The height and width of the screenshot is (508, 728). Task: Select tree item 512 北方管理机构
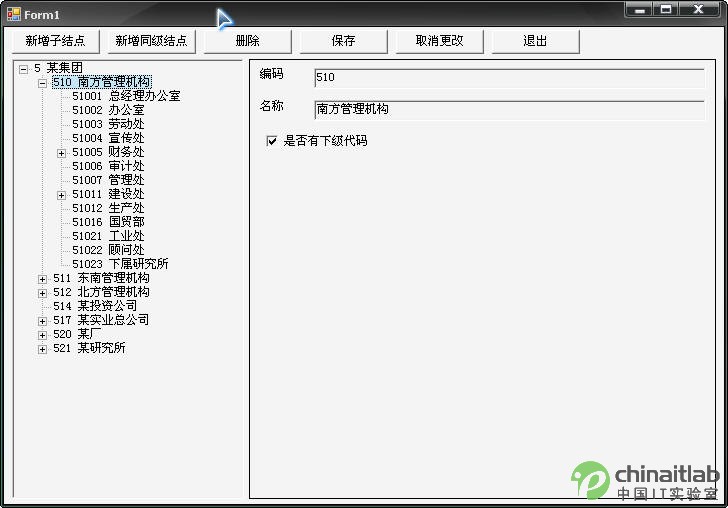point(101,292)
